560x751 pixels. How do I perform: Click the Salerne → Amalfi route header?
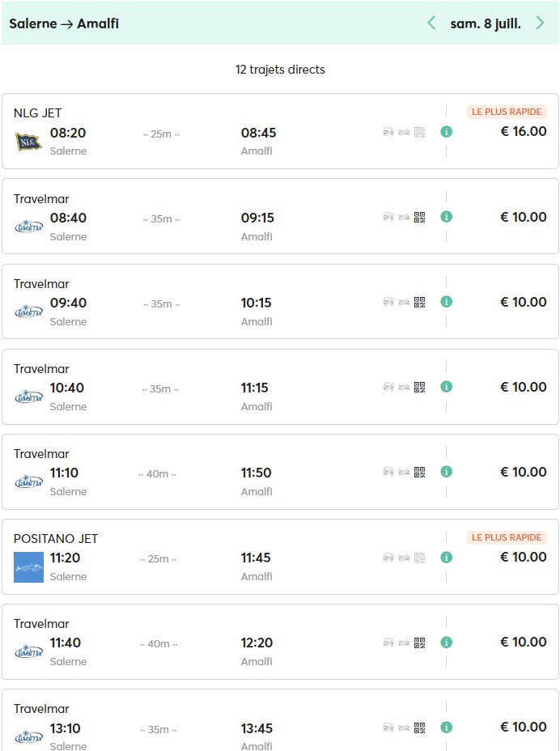(x=64, y=23)
